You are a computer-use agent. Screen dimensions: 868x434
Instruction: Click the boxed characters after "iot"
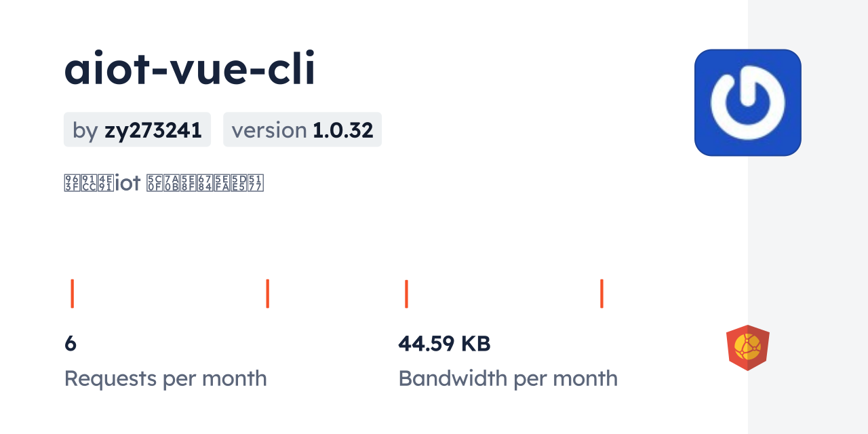pos(205,183)
